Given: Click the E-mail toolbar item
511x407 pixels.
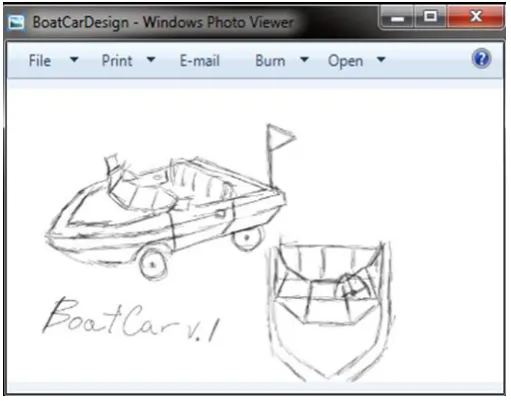Looking at the screenshot, I should tap(200, 61).
